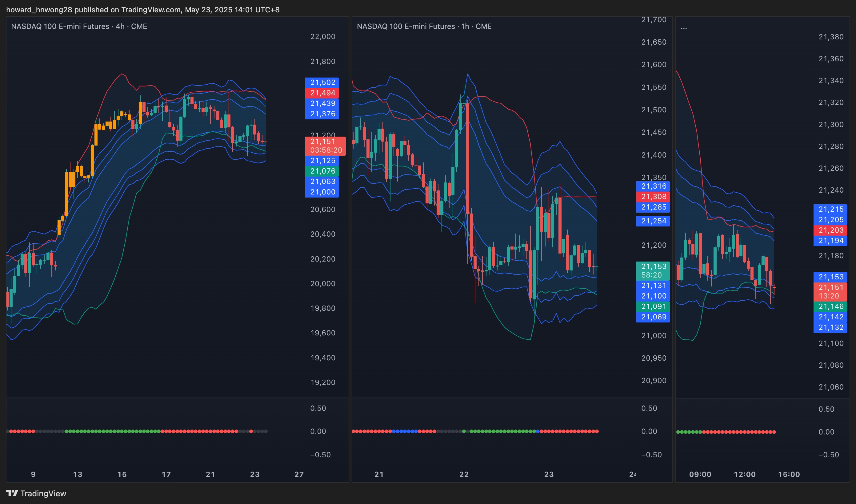Screen dimensions: 856x504
Task: Click date 22 on the 1h time axis
Action: pyautogui.click(x=464, y=474)
